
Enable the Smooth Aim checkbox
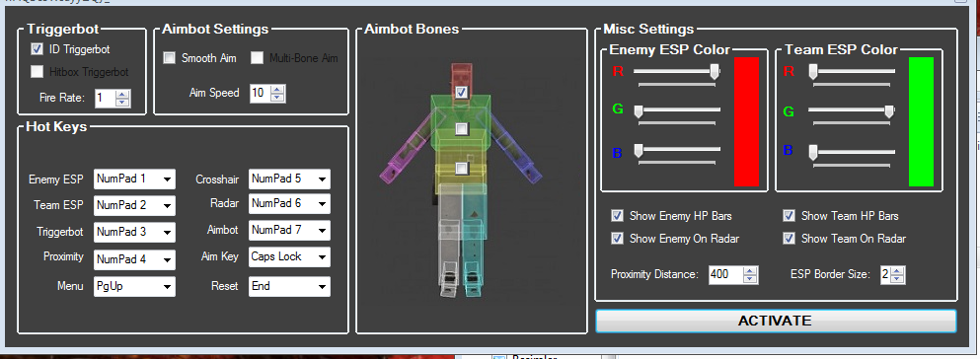170,58
